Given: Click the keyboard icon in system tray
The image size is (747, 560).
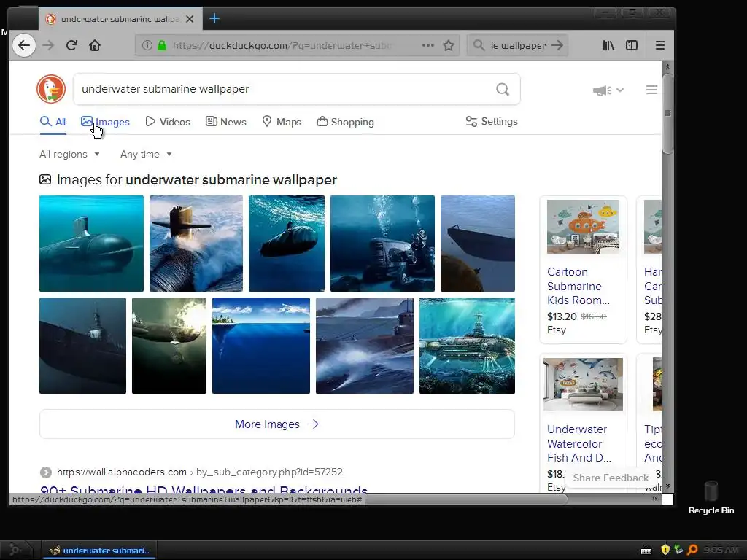Looking at the screenshot, I should point(646,551).
